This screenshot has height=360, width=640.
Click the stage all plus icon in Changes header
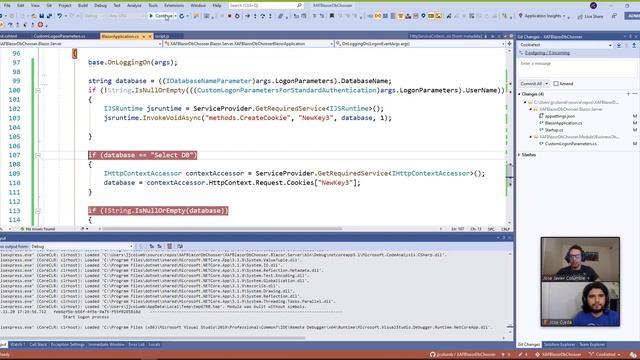coord(628,94)
